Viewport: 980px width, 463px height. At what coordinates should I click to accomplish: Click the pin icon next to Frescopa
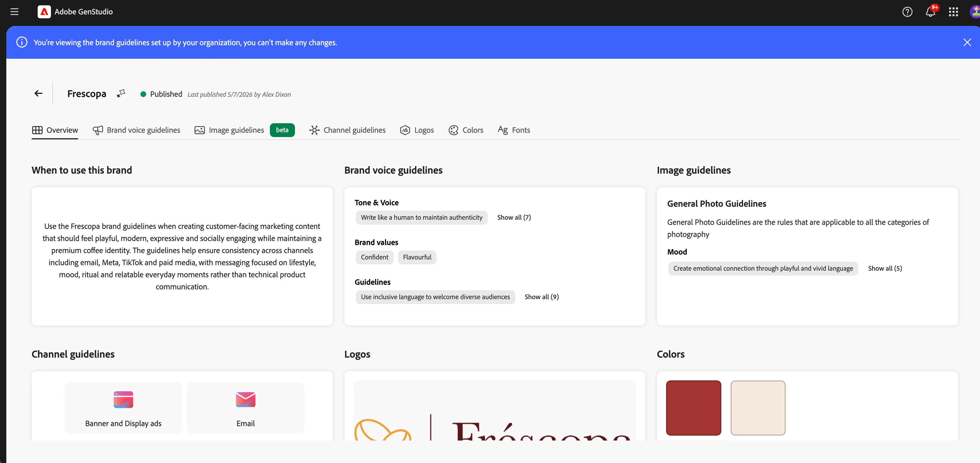coord(121,93)
